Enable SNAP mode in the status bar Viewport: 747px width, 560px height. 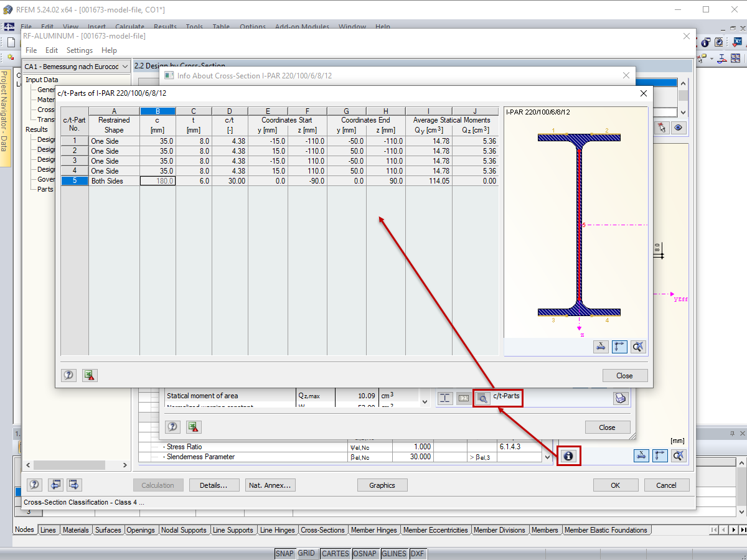click(x=284, y=553)
